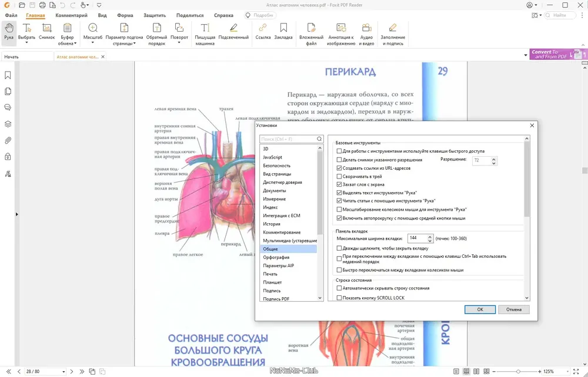The width and height of the screenshot is (588, 377).
Task: Switch to the Комментарий ribbon tab
Action: click(x=71, y=15)
